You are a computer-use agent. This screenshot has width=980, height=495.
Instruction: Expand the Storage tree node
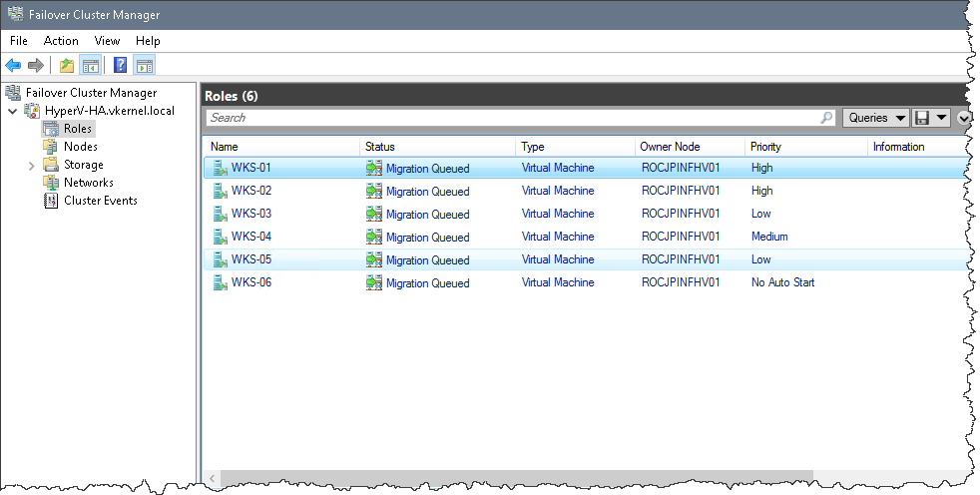click(31, 166)
